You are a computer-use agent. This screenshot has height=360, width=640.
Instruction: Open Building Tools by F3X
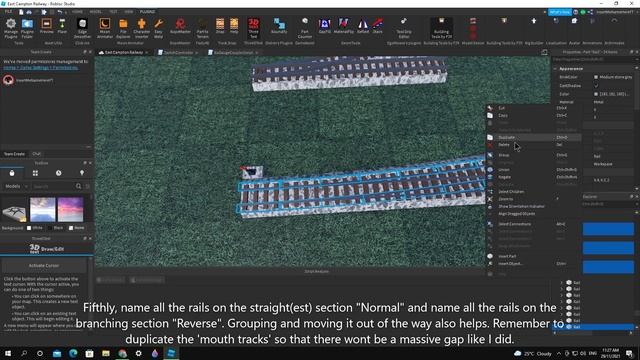coord(441,27)
